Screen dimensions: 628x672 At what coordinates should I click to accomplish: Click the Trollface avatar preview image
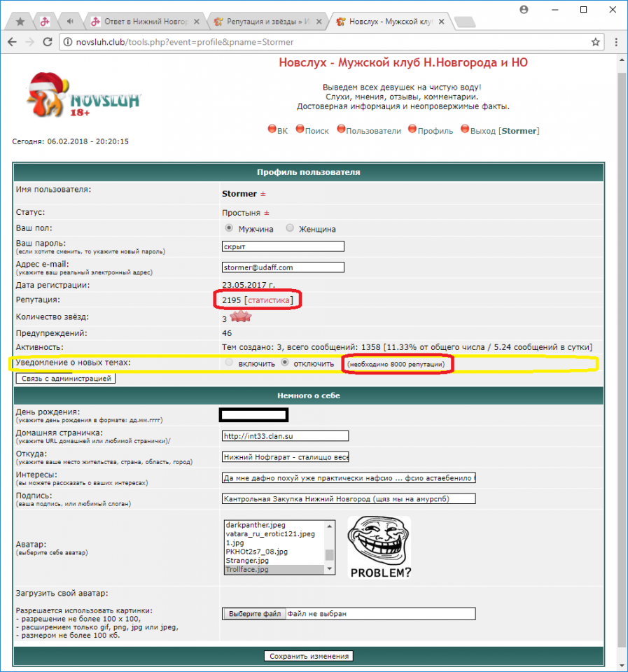pyautogui.click(x=379, y=547)
